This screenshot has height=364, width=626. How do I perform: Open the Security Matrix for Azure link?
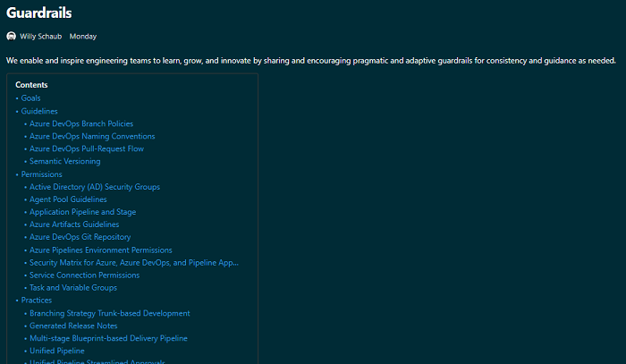coord(134,263)
